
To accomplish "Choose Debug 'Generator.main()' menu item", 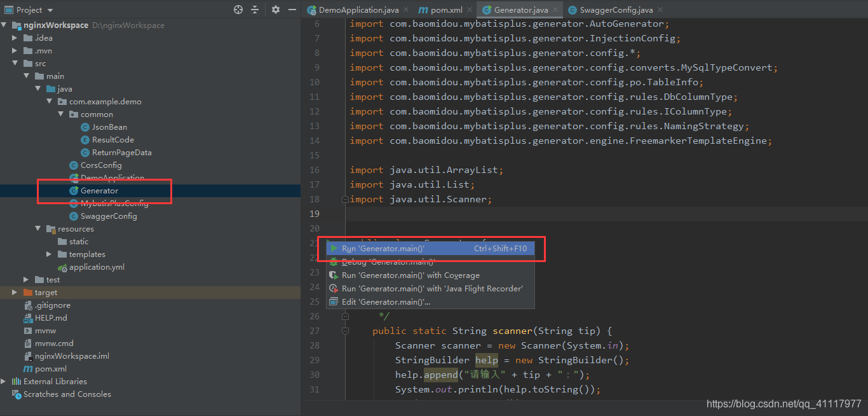I will click(x=430, y=262).
